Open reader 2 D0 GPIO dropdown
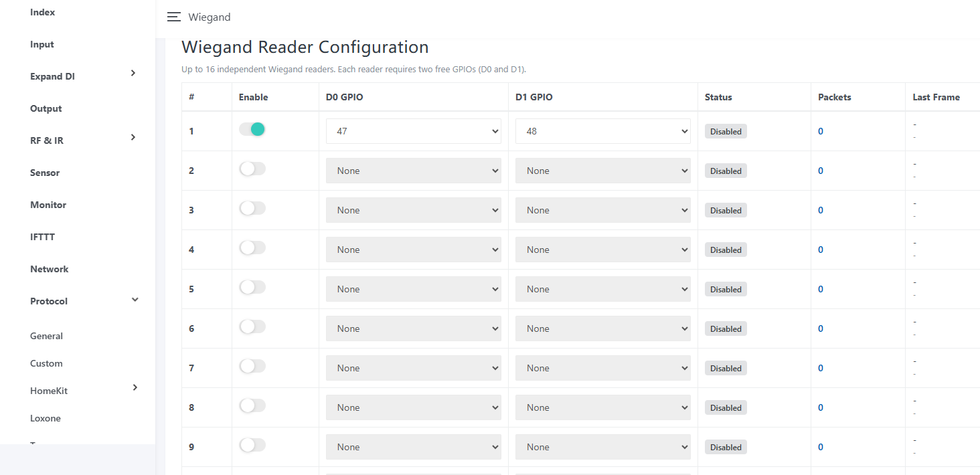Image resolution: width=980 pixels, height=475 pixels. (x=414, y=171)
